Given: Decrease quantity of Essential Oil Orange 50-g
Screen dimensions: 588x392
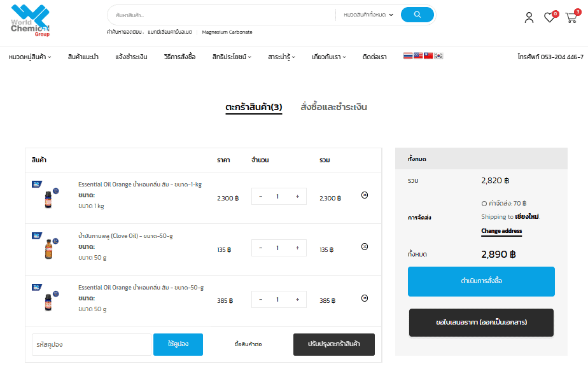Looking at the screenshot, I should click(261, 300).
